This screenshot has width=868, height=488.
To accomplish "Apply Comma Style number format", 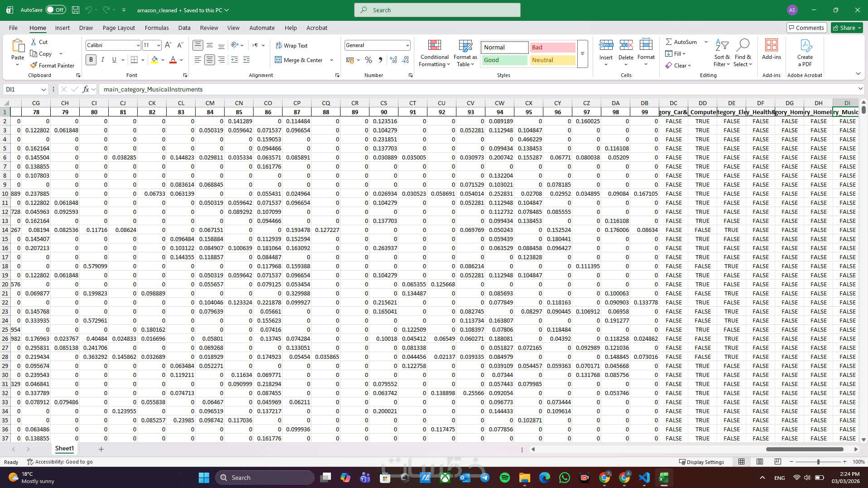I will (x=380, y=60).
